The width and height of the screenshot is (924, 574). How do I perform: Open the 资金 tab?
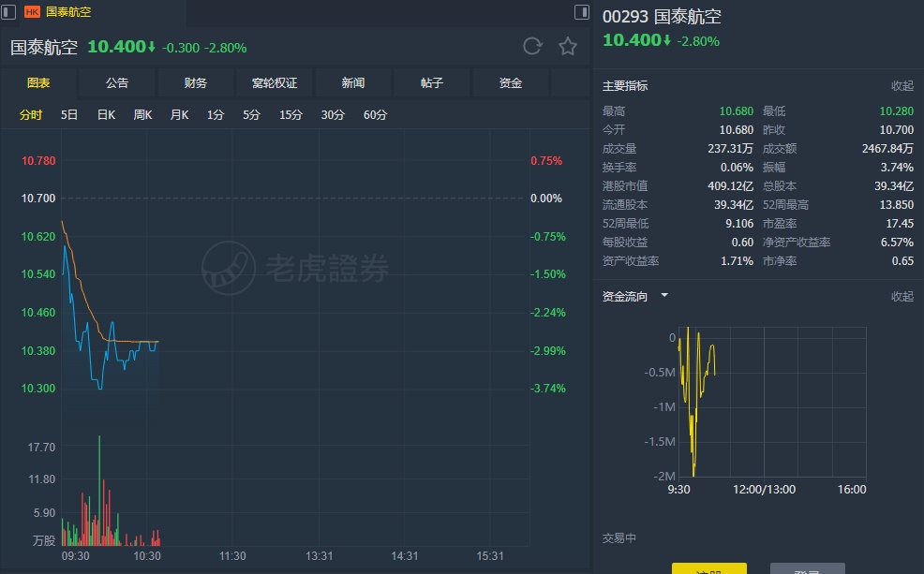[x=511, y=83]
